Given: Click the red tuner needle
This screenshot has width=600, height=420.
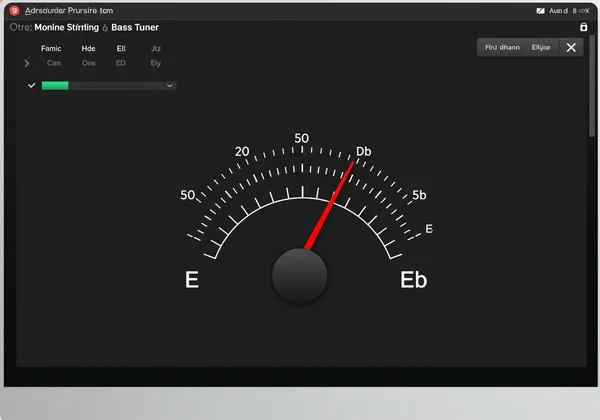Looking at the screenshot, I should (329, 205).
